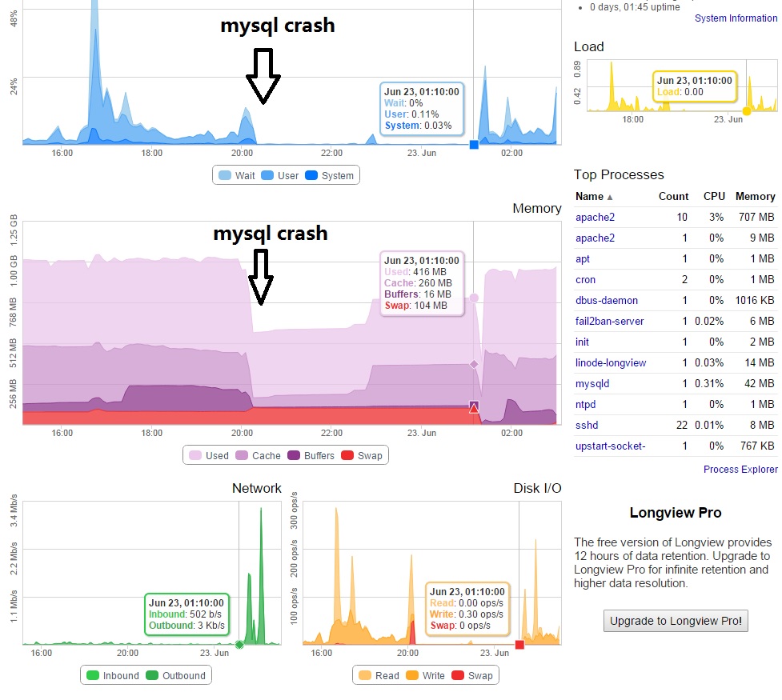Open the linode-longview process link

pos(611,363)
